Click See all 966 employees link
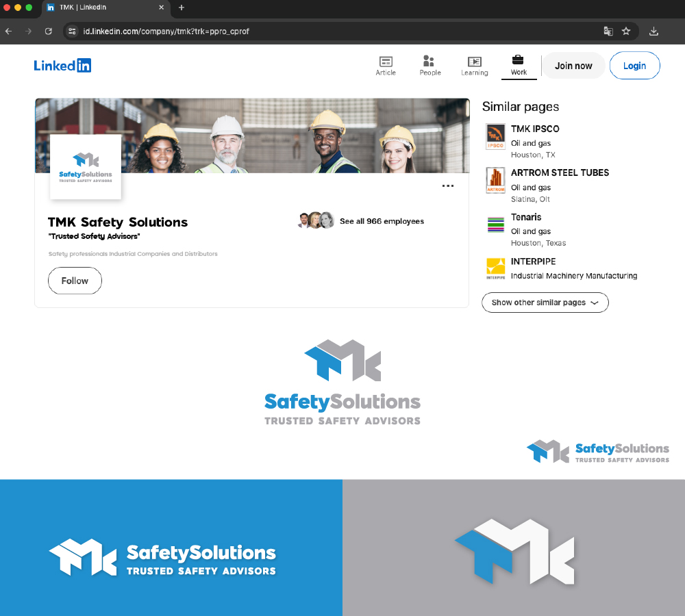The width and height of the screenshot is (685, 616). [382, 221]
